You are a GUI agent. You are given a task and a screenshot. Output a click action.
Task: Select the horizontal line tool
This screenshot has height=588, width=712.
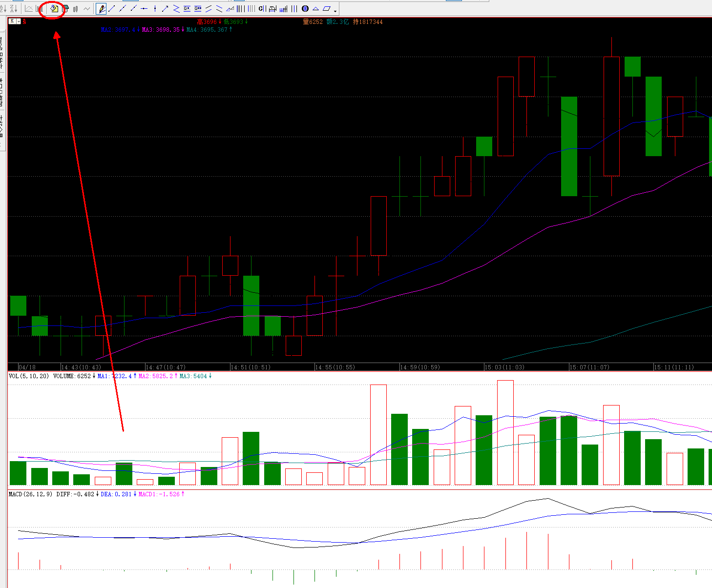pos(144,9)
